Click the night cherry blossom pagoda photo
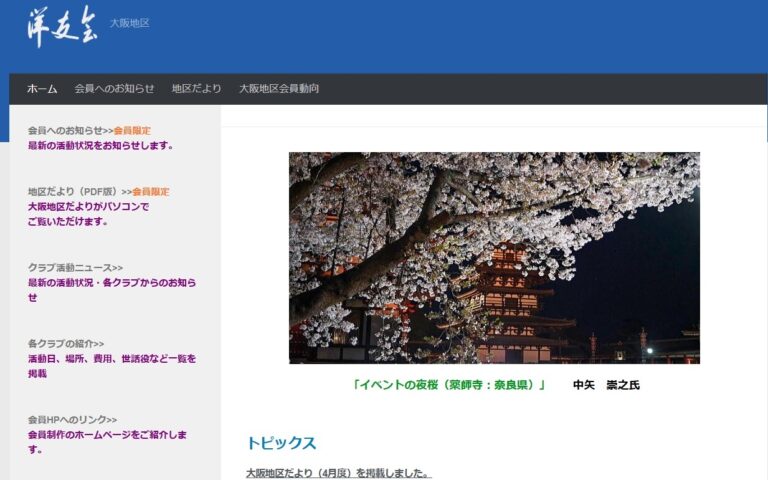 coord(494,257)
